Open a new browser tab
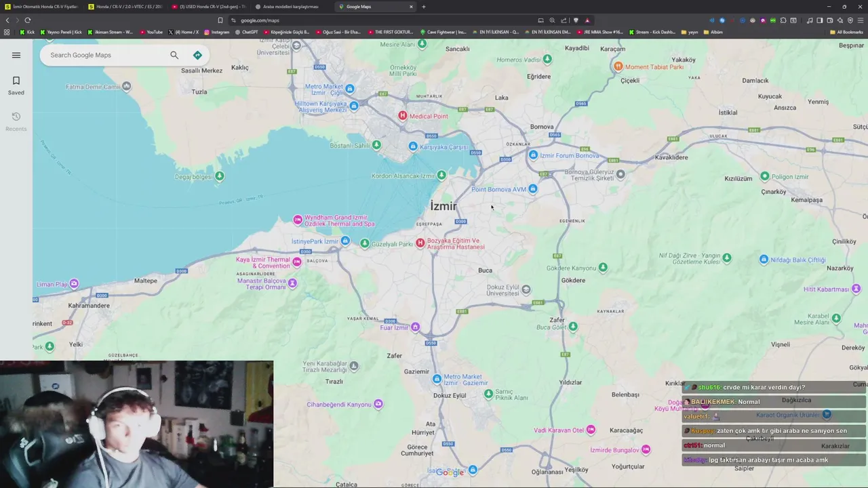This screenshot has width=868, height=488. [x=424, y=7]
